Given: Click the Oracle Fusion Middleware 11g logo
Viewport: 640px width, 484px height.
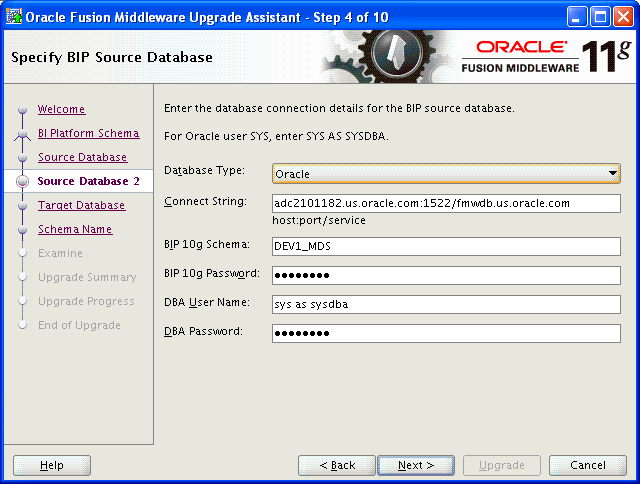Looking at the screenshot, I should (546, 56).
